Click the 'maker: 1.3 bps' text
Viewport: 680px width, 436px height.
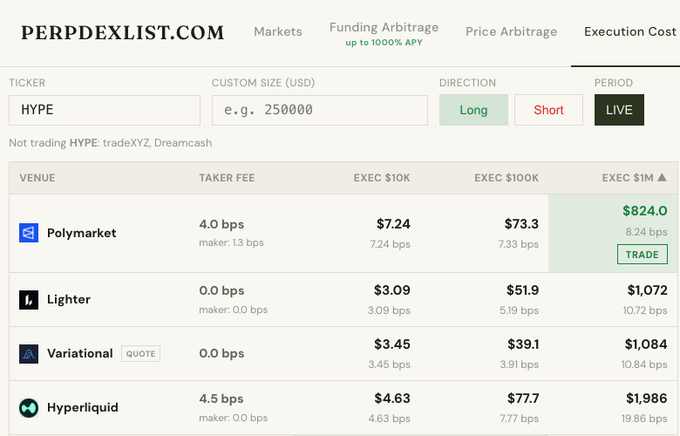(x=231, y=243)
